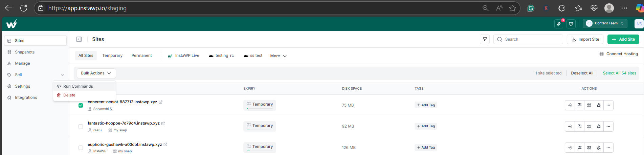Open browser favorites star icon
The height and width of the screenshot is (155, 644).
[513, 8]
